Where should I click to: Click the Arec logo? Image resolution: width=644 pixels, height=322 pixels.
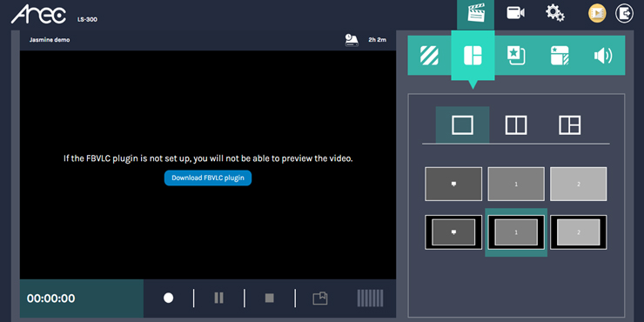pyautogui.click(x=38, y=15)
